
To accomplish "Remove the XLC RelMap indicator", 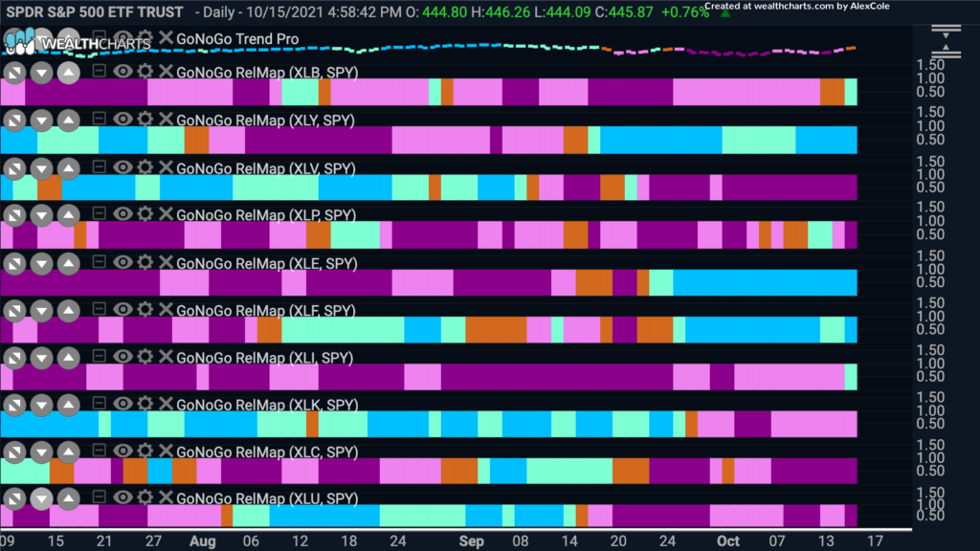I will (x=166, y=452).
